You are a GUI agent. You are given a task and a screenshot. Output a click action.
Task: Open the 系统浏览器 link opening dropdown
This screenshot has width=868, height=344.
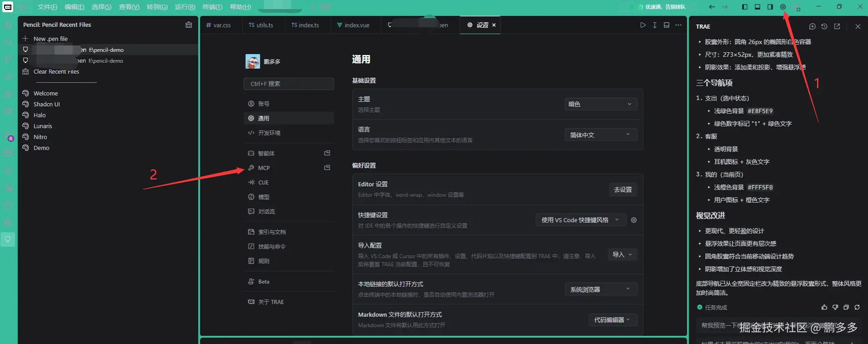(x=601, y=289)
